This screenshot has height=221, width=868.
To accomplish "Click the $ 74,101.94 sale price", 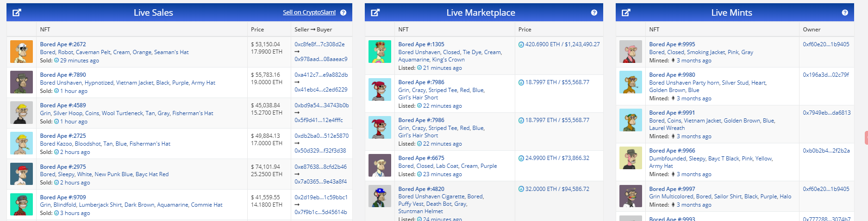I will [265, 167].
